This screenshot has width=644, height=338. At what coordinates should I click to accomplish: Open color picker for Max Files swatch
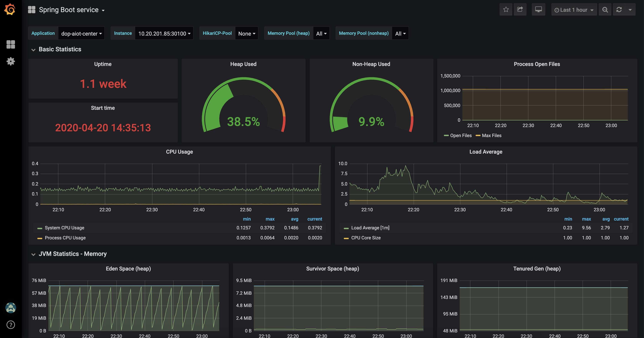(478, 136)
